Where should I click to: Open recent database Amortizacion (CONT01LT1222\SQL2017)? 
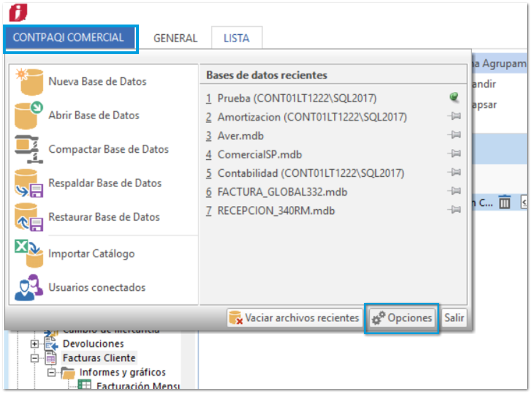(x=312, y=117)
